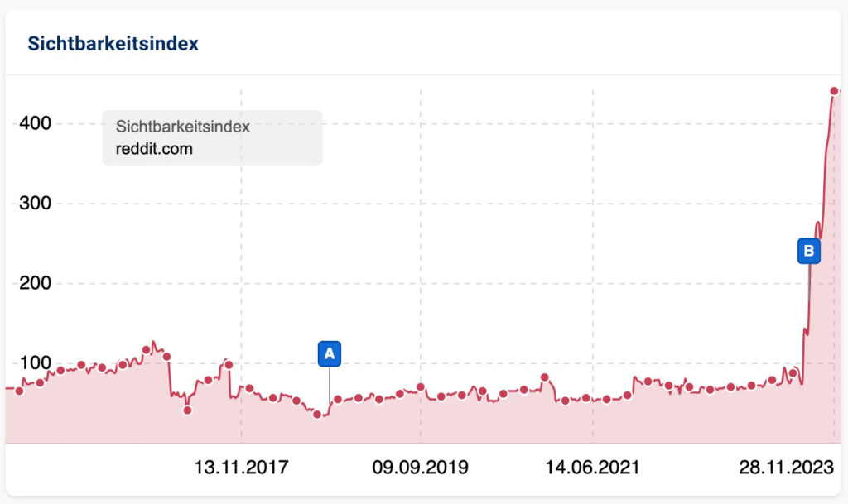Viewport: 848px width, 504px height.
Task: Select the 09.09.2019 x-axis date
Action: click(x=420, y=468)
